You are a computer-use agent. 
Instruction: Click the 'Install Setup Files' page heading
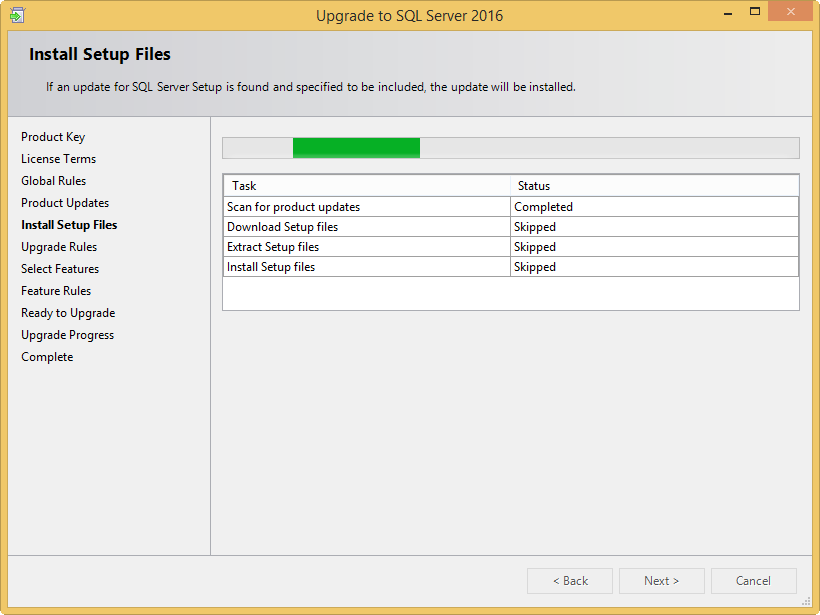(x=100, y=54)
